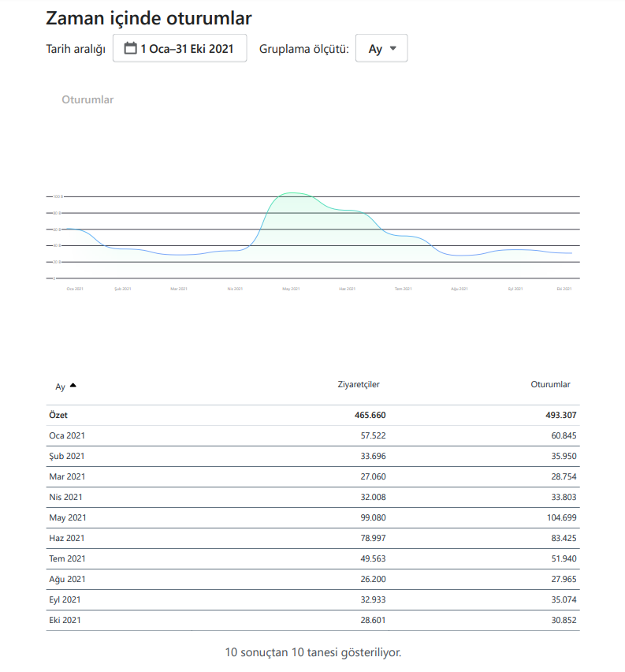Screen dimensions: 625x672
Task: Click the May 2021 axis label on chart
Action: [291, 289]
